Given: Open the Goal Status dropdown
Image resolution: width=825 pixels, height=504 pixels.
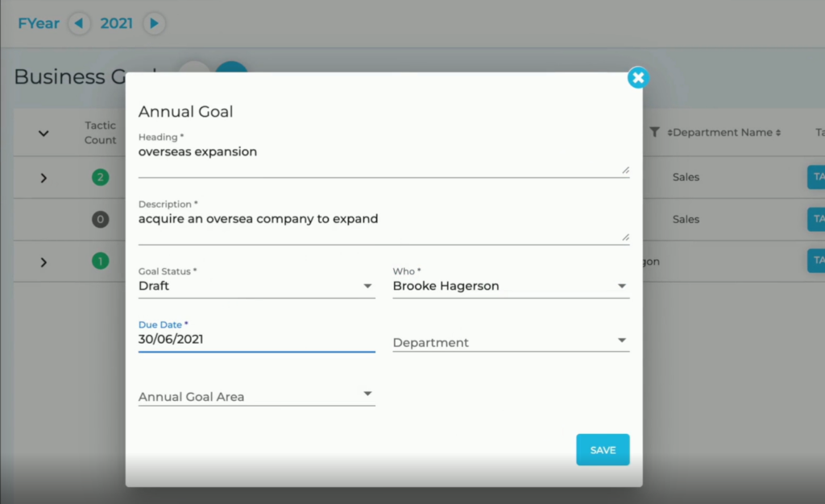Looking at the screenshot, I should coord(256,286).
